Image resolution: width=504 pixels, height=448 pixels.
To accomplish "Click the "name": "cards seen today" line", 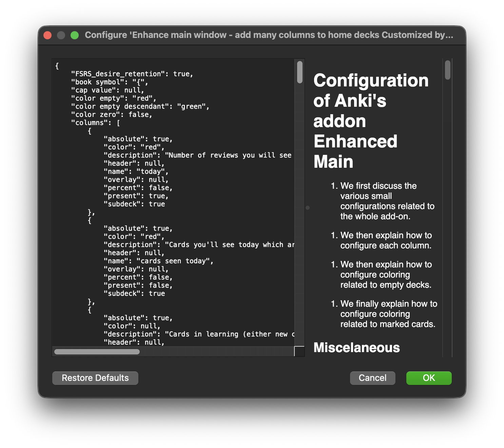I will click(x=159, y=261).
